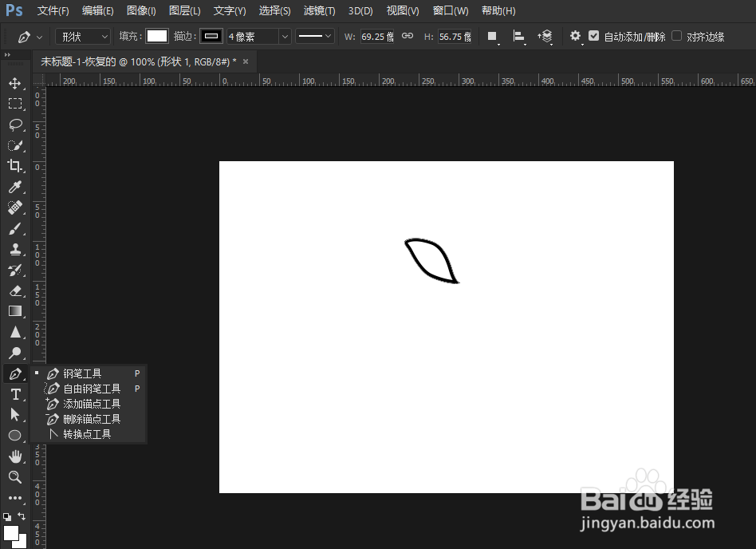The height and width of the screenshot is (549, 756).
Task: Open the path arrangement stack icon
Action: 545,37
